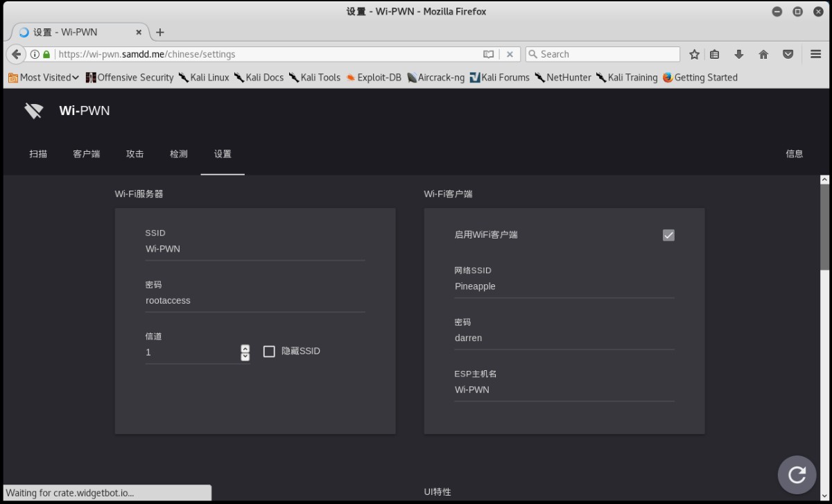Screen dimensions: 832x504
Task: Open the NetHunter bookmark
Action: 563,78
